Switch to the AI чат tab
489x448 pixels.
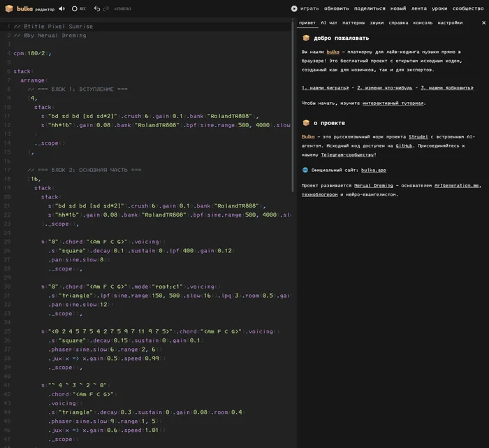pos(329,23)
